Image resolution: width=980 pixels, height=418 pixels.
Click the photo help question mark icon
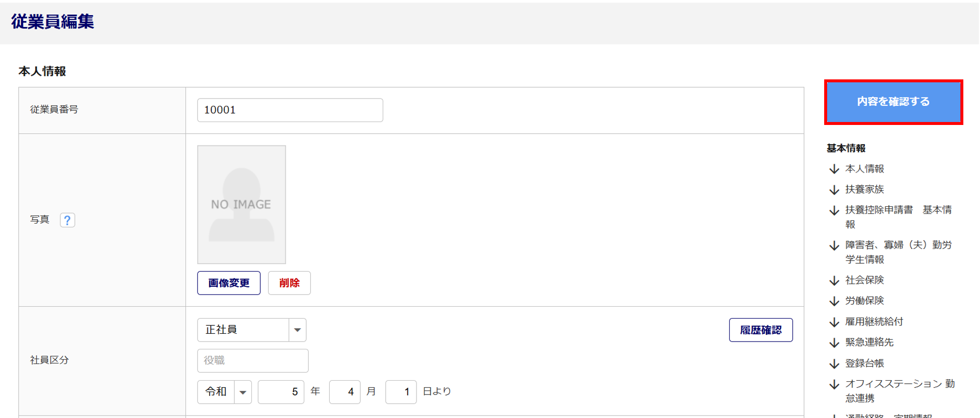(67, 220)
